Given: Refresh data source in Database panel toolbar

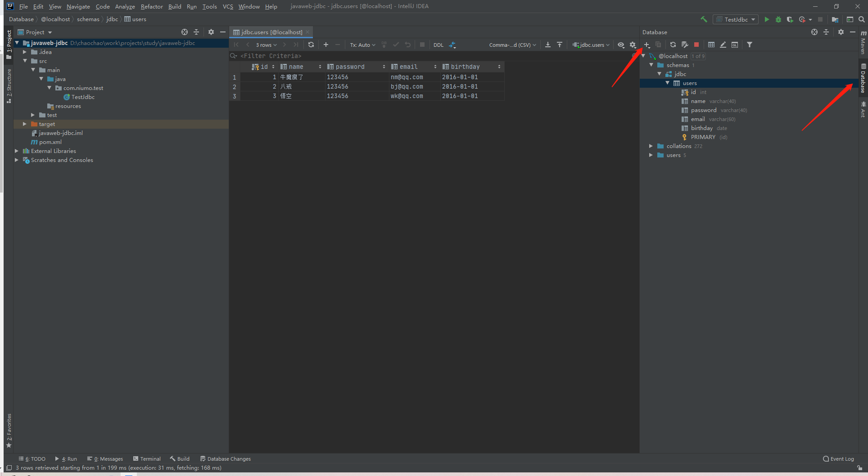Looking at the screenshot, I should (x=673, y=45).
